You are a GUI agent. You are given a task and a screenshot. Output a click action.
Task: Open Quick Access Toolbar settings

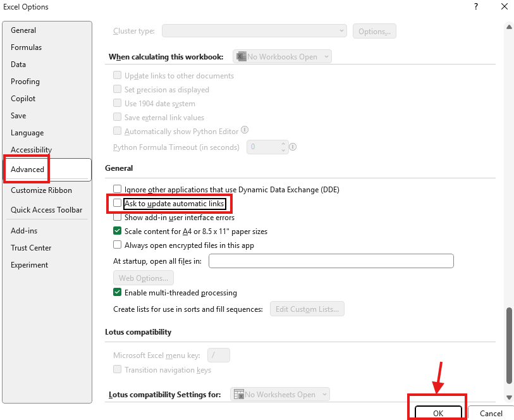click(47, 210)
